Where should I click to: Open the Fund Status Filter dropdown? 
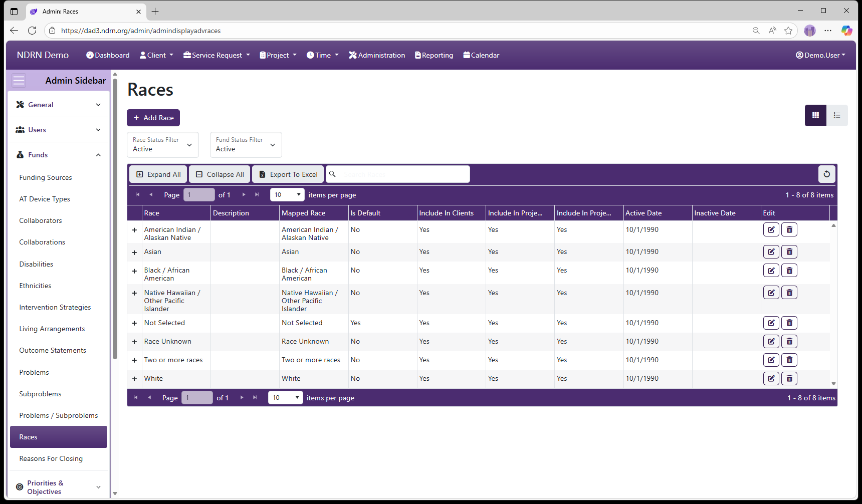(246, 145)
